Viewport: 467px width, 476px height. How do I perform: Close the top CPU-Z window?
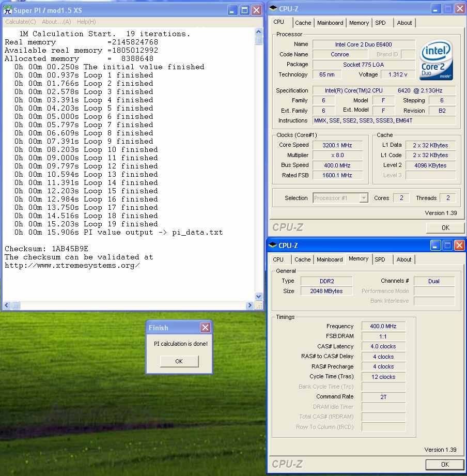(x=460, y=8)
